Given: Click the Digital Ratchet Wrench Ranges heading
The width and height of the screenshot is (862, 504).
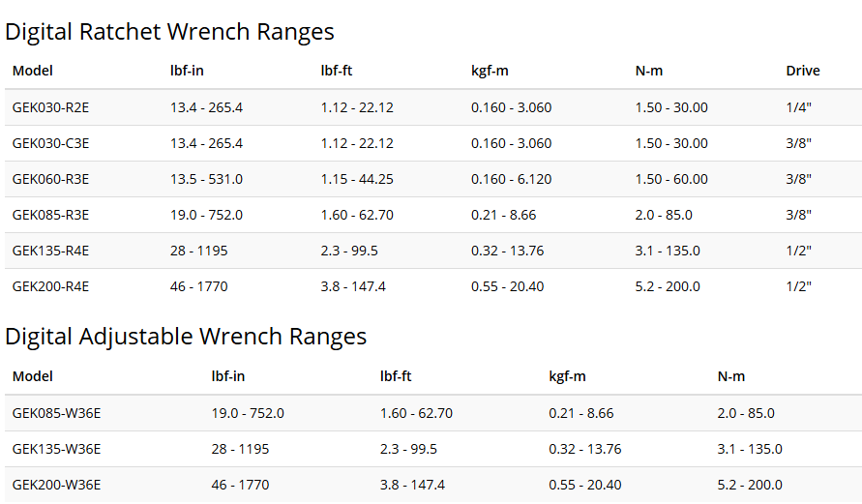Looking at the screenshot, I should [x=169, y=32].
